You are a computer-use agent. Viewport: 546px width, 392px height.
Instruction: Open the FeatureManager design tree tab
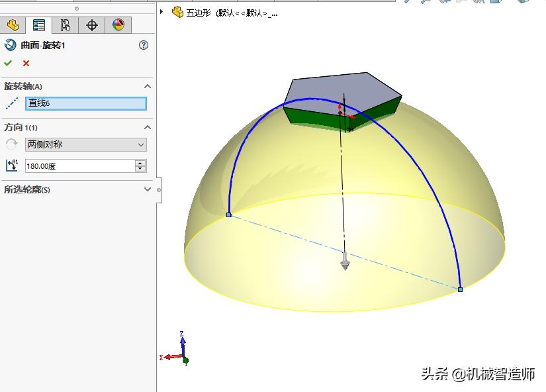[x=13, y=24]
